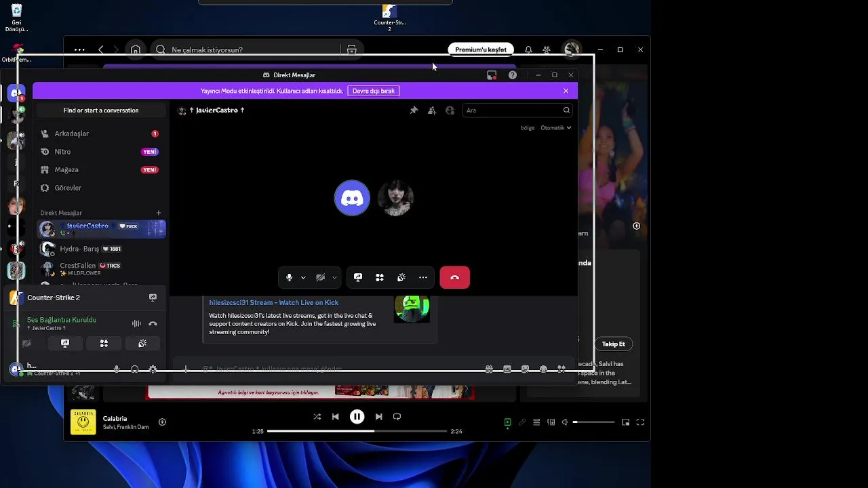868x488 pixels.
Task: Mute Spotify volume speaker icon
Action: pos(564,422)
